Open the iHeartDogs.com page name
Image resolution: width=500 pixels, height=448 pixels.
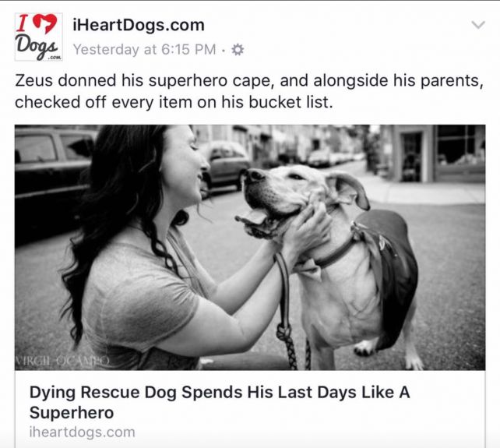[139, 25]
